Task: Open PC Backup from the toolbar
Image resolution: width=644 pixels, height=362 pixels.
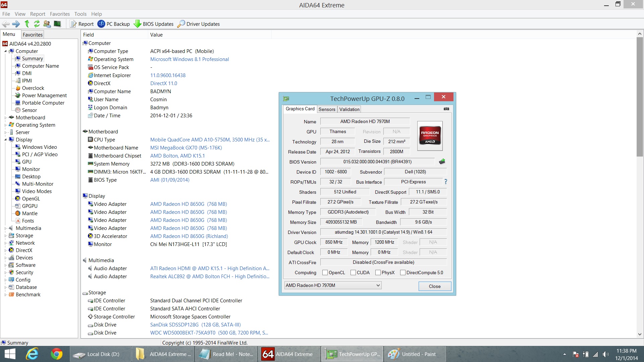Action: click(114, 24)
